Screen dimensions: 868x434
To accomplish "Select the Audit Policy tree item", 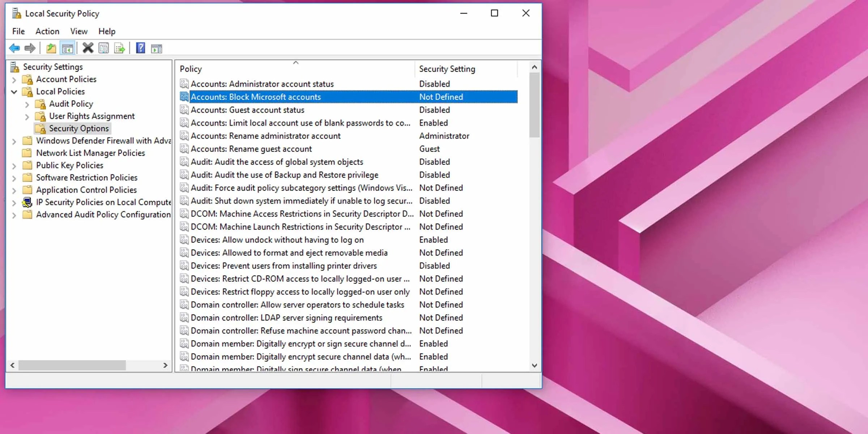I will 71,104.
